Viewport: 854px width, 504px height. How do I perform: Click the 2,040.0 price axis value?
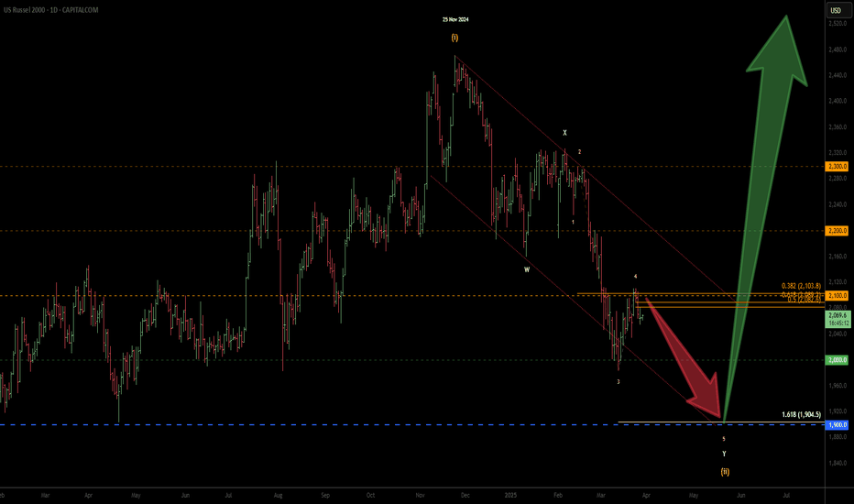tap(838, 334)
